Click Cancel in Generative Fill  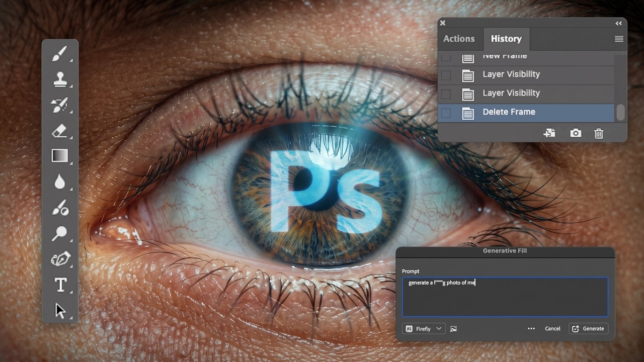pos(552,329)
